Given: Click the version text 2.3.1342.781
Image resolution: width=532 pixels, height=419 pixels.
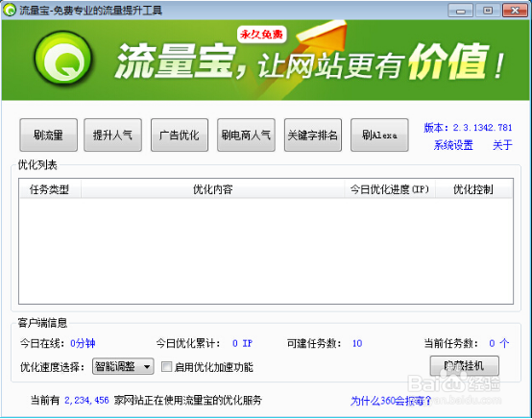Looking at the screenshot, I should tap(482, 128).
